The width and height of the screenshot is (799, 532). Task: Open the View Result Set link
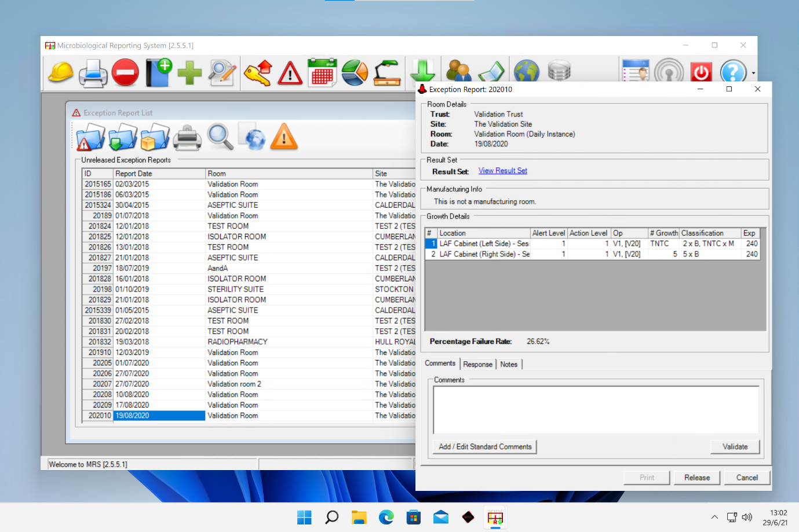pos(503,171)
